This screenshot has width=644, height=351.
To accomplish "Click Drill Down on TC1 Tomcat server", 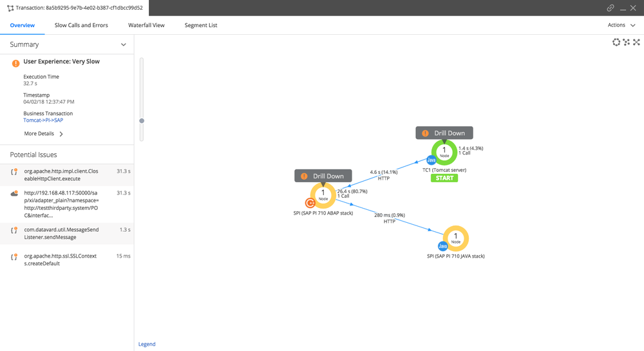I will 444,133.
